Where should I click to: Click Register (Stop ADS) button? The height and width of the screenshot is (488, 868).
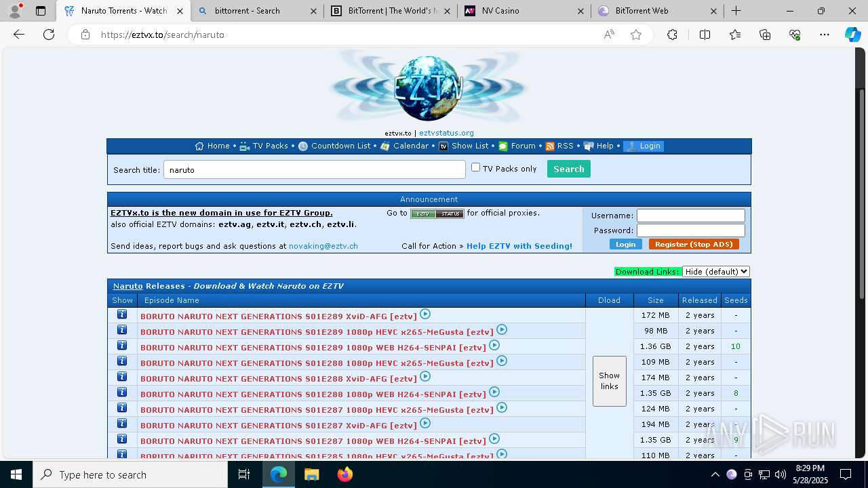[694, 244]
